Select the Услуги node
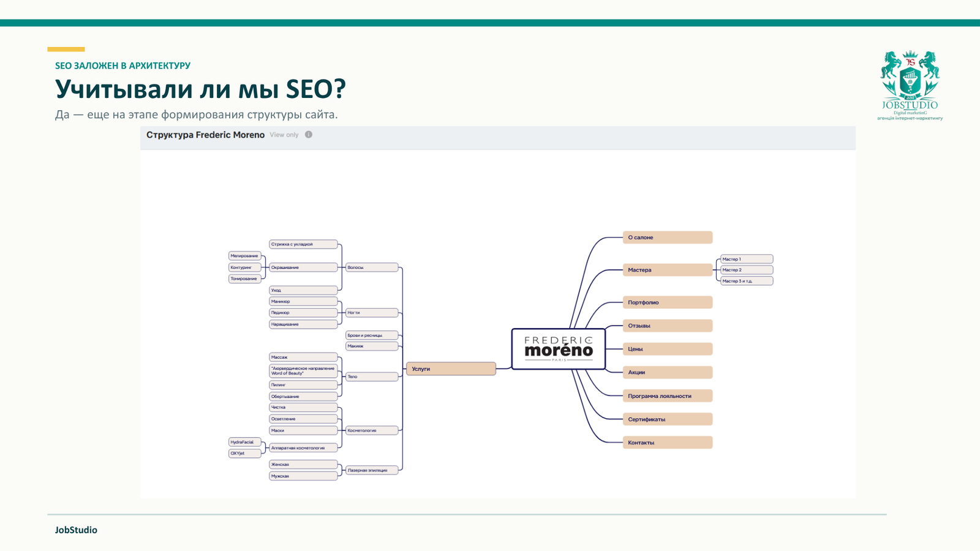Viewport: 980px width, 551px height. [451, 369]
